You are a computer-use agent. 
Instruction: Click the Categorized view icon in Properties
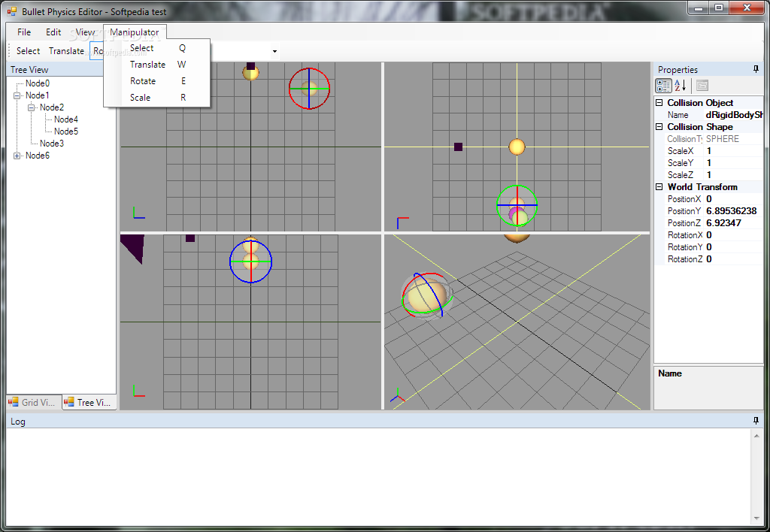pyautogui.click(x=663, y=86)
